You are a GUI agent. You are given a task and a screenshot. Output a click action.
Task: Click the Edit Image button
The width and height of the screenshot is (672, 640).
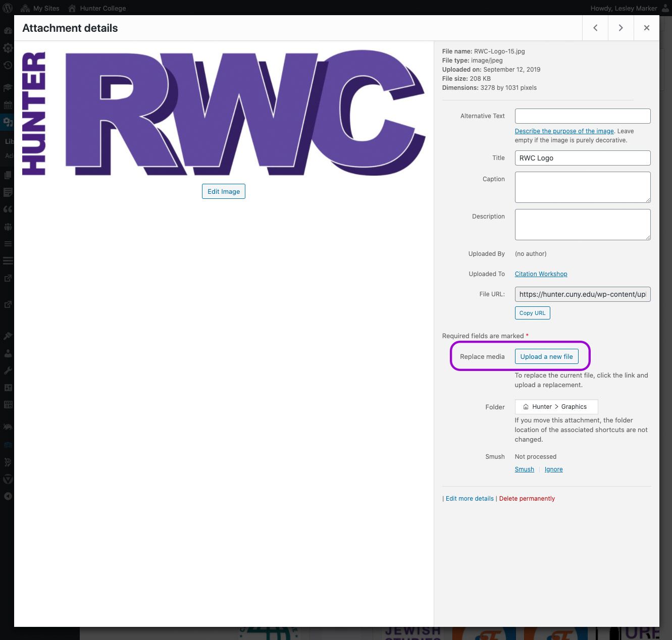pos(224,191)
